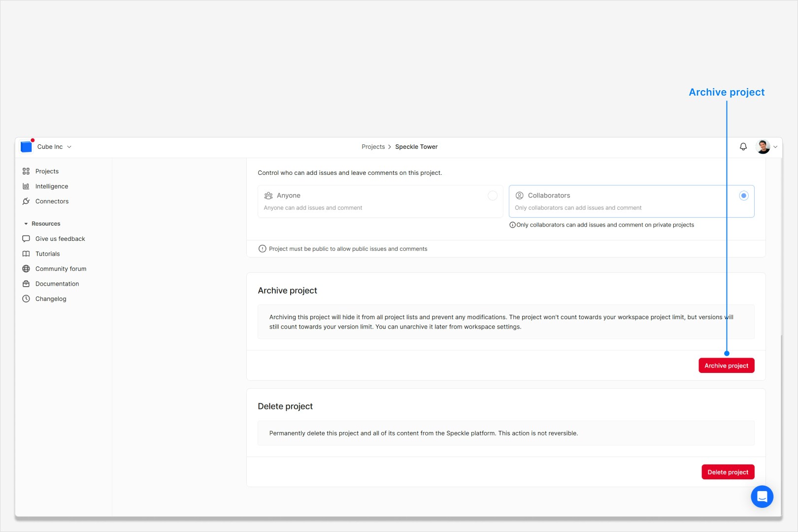Image resolution: width=798 pixels, height=532 pixels.
Task: Click the Cube Inc logo square
Action: pos(26,146)
